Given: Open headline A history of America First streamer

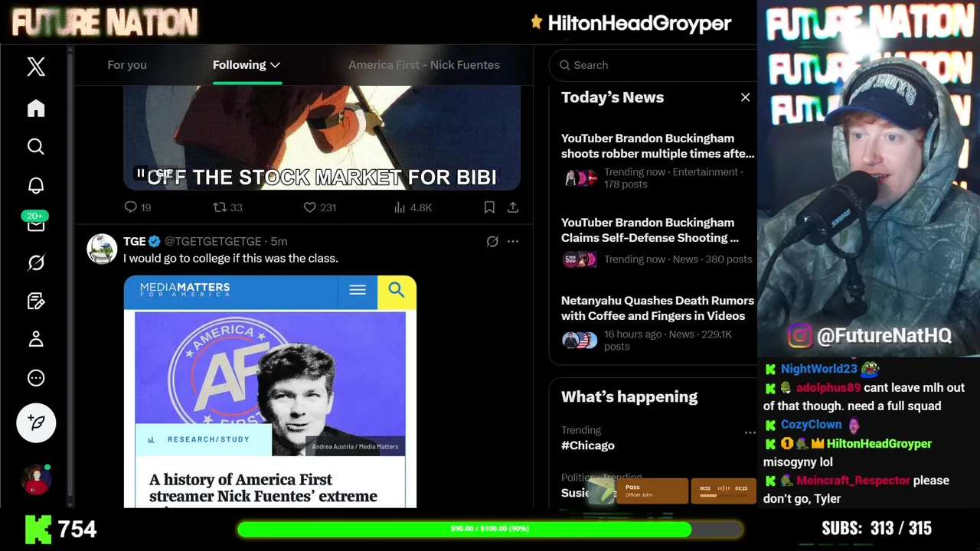Looking at the screenshot, I should coord(263,488).
